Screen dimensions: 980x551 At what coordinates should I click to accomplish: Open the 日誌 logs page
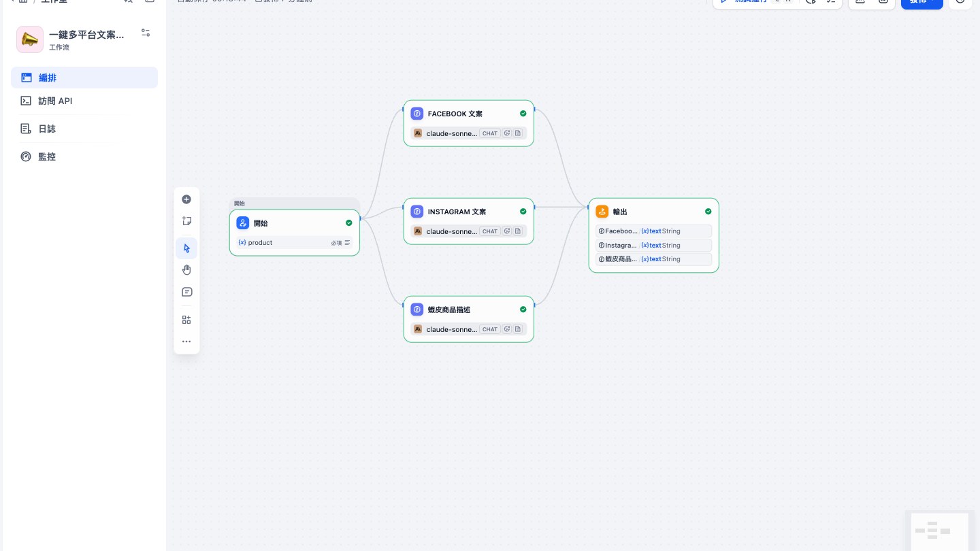[x=84, y=129]
